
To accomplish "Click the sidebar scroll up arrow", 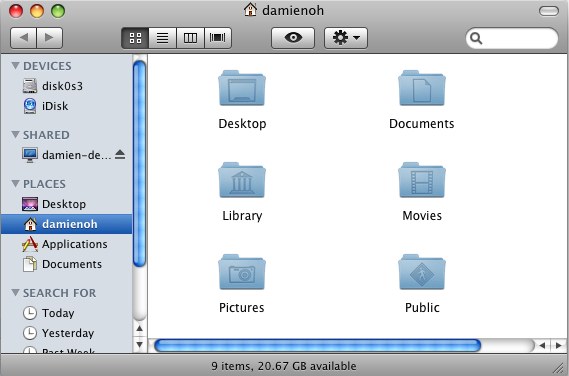I will [x=140, y=329].
